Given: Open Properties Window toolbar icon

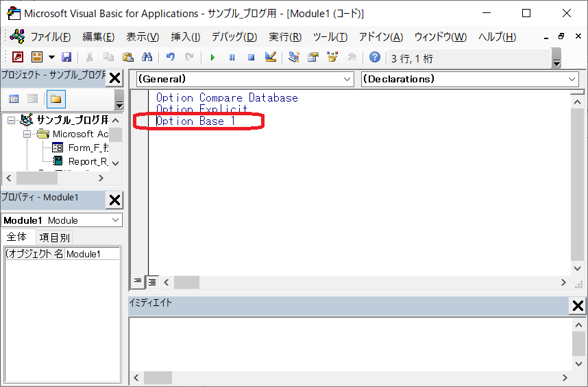Looking at the screenshot, I should 313,57.
